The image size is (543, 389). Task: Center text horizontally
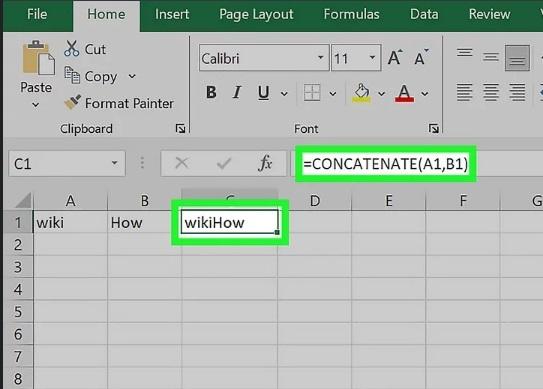point(491,92)
